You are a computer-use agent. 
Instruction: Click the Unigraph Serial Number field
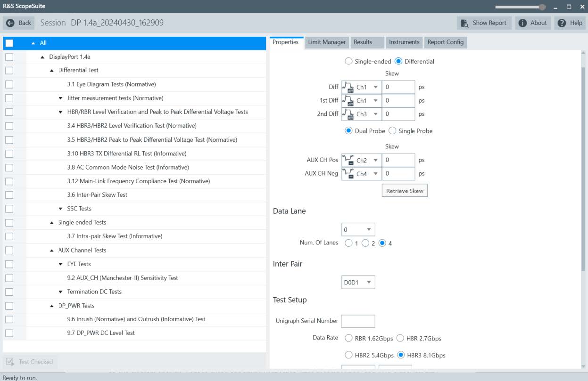pos(358,321)
